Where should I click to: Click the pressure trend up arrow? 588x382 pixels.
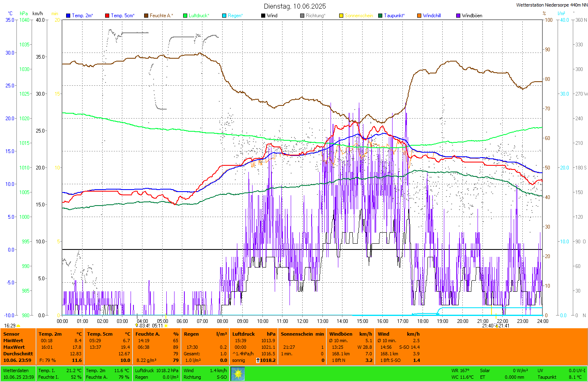click(x=257, y=360)
